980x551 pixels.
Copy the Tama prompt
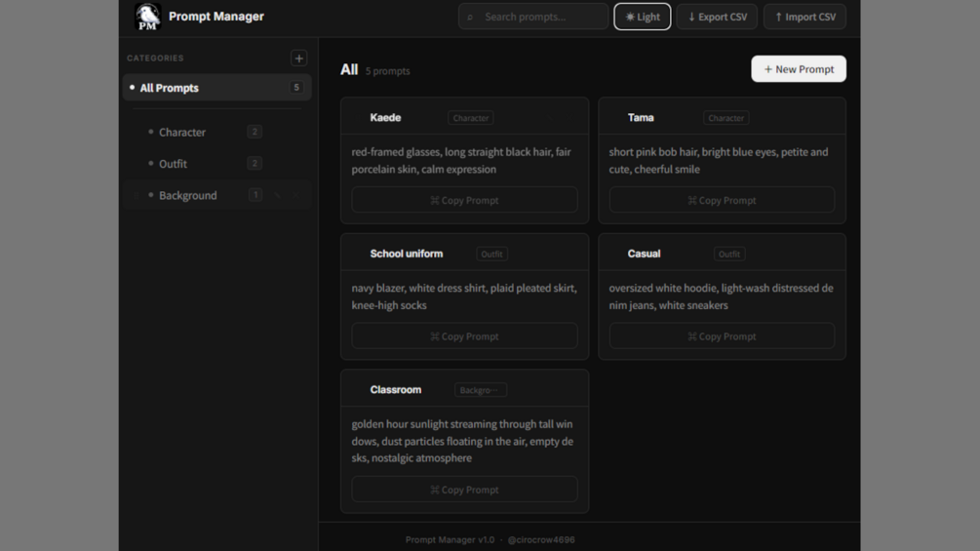pyautogui.click(x=722, y=200)
